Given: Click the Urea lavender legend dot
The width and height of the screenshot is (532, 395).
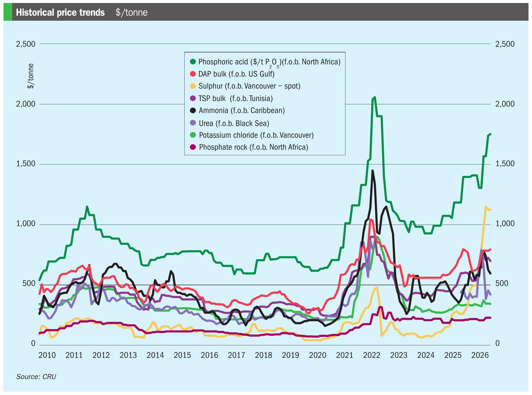Looking at the screenshot, I should coord(193,123).
